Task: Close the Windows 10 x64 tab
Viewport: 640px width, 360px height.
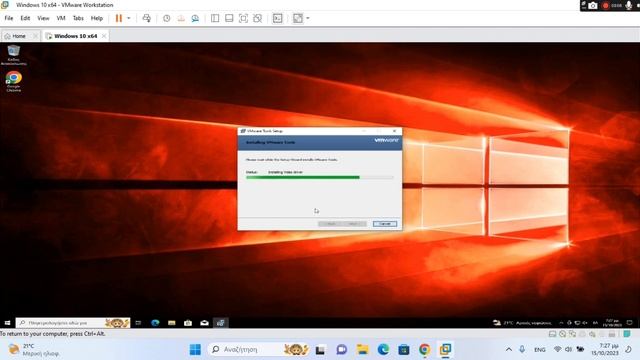Action: [104, 36]
